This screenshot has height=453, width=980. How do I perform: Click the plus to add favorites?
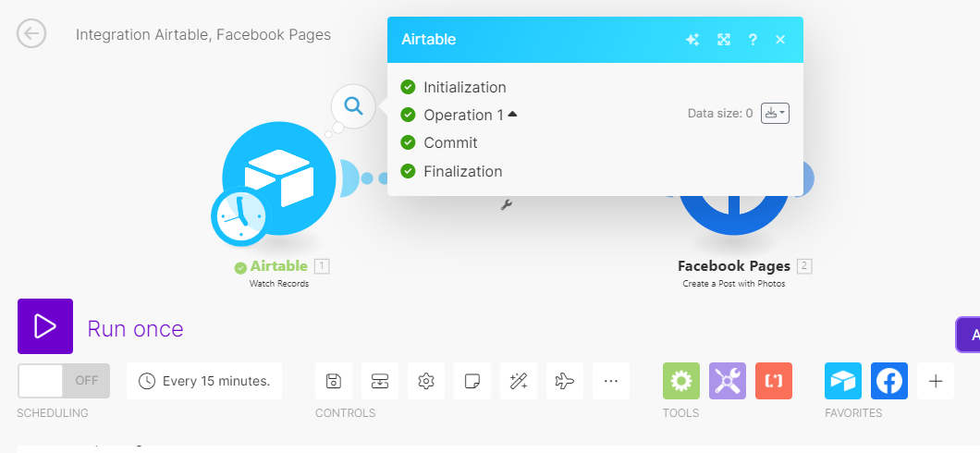click(936, 381)
